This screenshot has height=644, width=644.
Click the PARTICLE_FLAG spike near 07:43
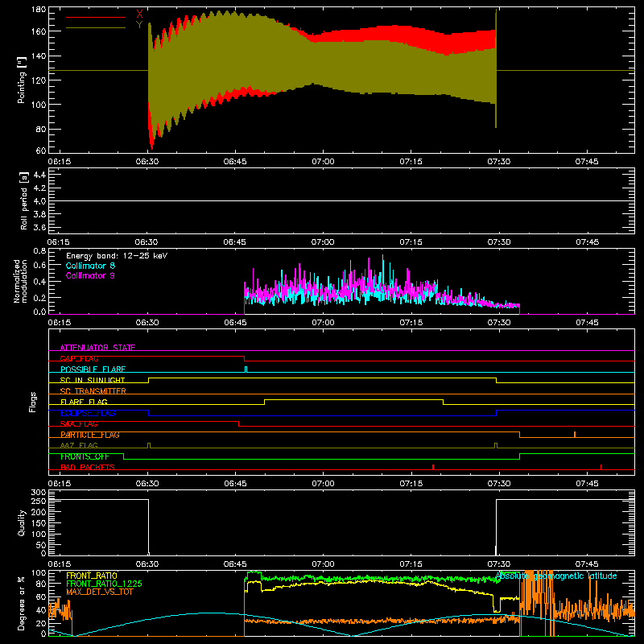click(x=575, y=435)
